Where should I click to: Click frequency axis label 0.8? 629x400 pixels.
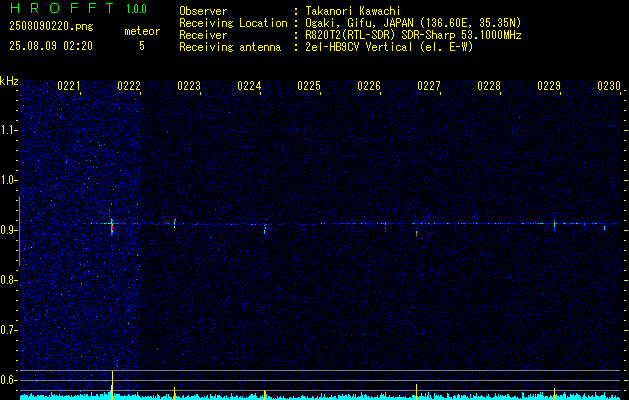click(8, 280)
